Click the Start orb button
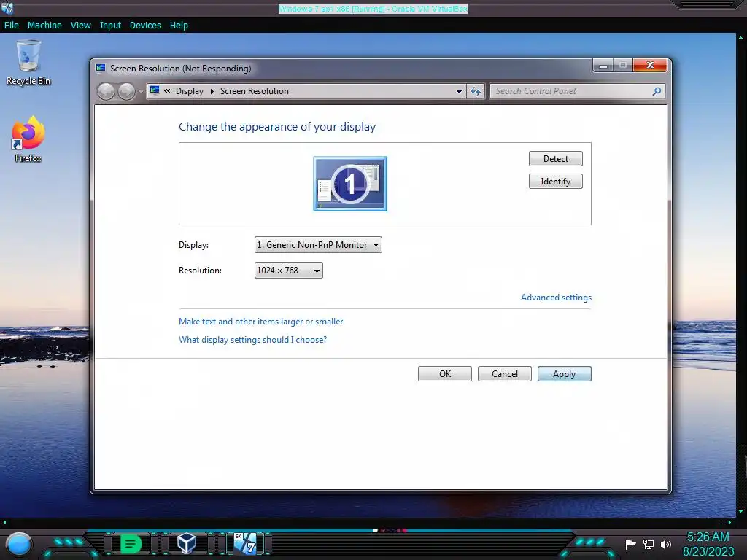Screen dimensions: 747x560 point(19,544)
